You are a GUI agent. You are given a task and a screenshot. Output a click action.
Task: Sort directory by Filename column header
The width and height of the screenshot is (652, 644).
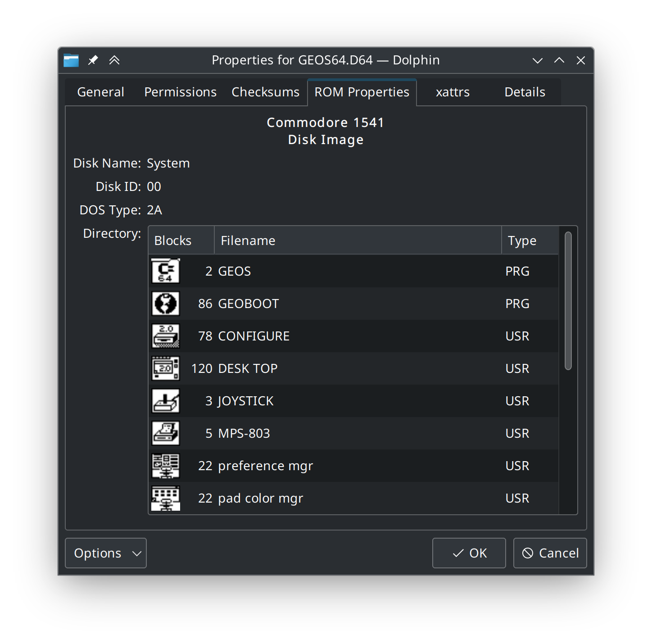358,240
